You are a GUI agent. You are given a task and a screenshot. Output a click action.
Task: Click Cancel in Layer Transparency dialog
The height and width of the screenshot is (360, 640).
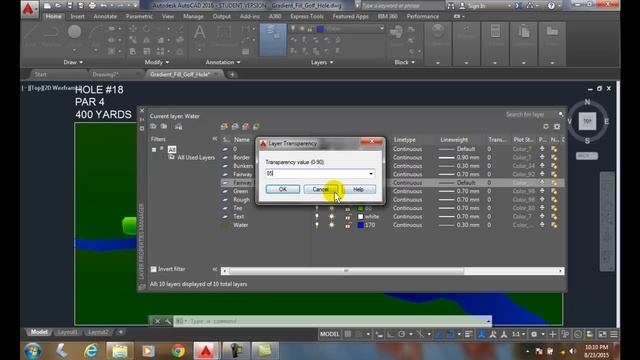pos(320,189)
